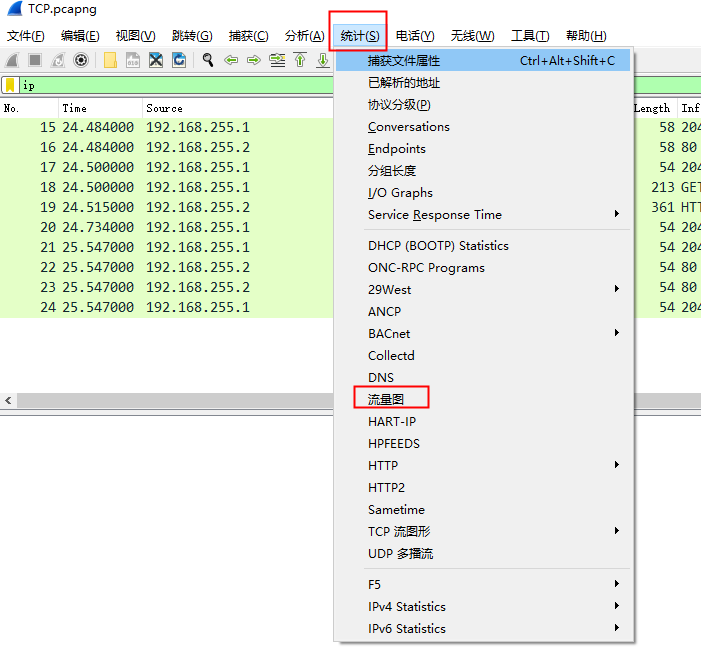
Task: Click the save capture file icon
Action: (133, 60)
